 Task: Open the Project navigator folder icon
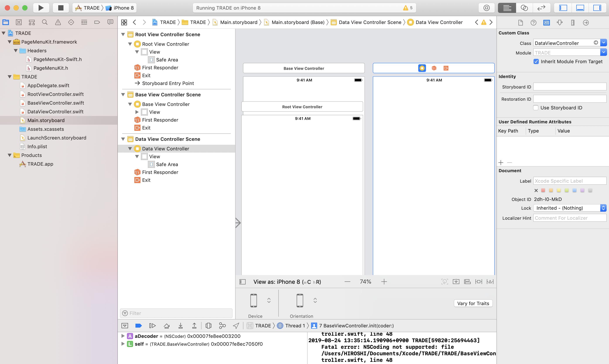[x=6, y=22]
